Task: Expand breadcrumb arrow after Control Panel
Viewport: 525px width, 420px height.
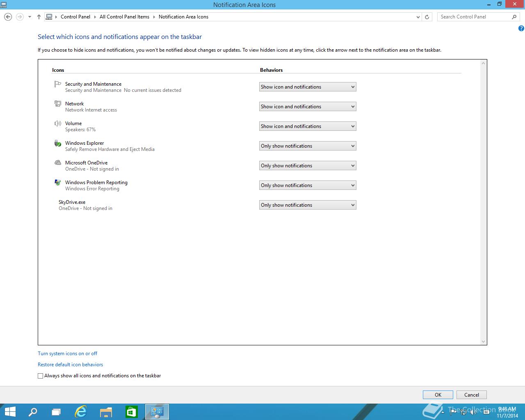Action: coord(95,17)
